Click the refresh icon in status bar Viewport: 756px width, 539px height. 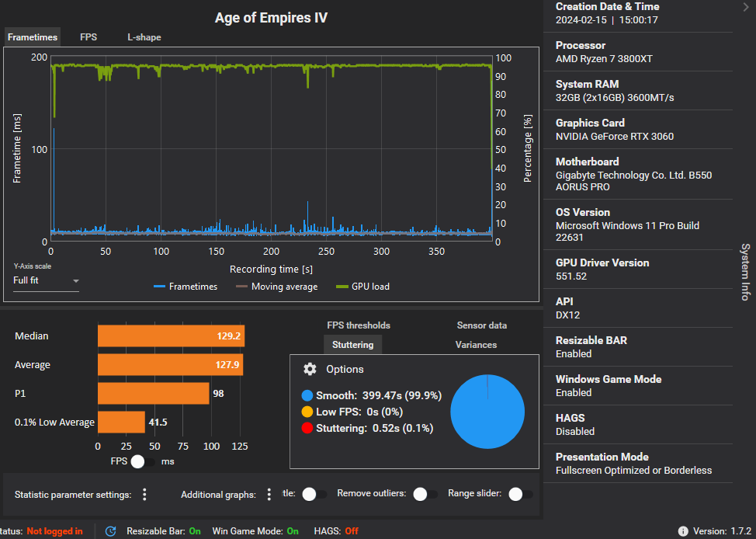pyautogui.click(x=111, y=530)
